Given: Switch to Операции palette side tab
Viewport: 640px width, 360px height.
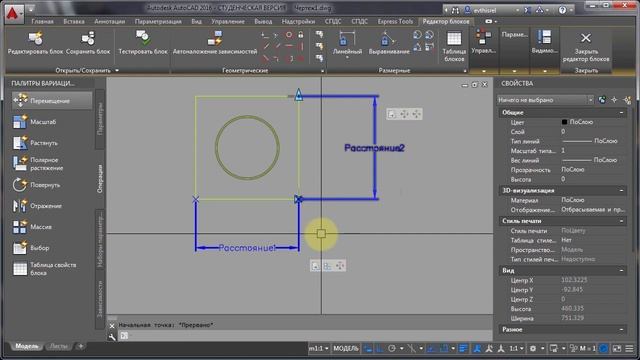Looking at the screenshot, I should pos(100,178).
